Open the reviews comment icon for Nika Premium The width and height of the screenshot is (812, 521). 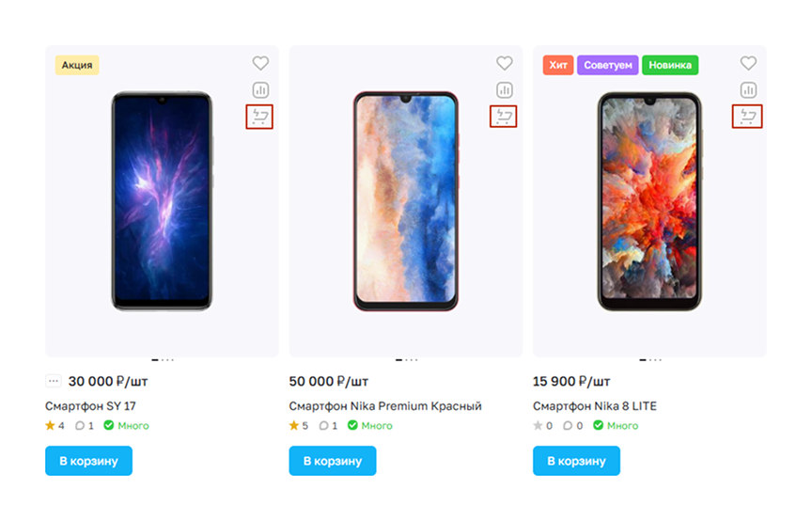point(324,426)
